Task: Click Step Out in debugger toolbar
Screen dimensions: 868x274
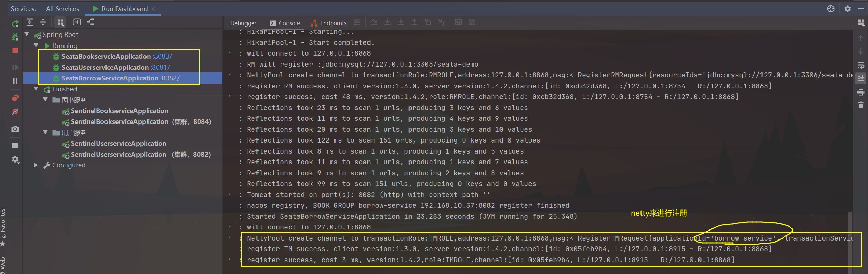Action: (x=414, y=22)
